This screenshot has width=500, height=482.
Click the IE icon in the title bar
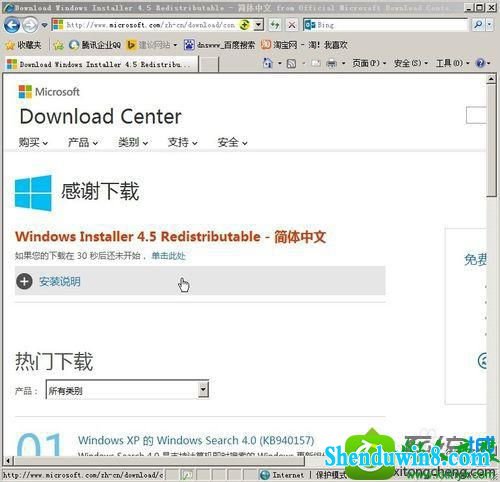(x=8, y=8)
